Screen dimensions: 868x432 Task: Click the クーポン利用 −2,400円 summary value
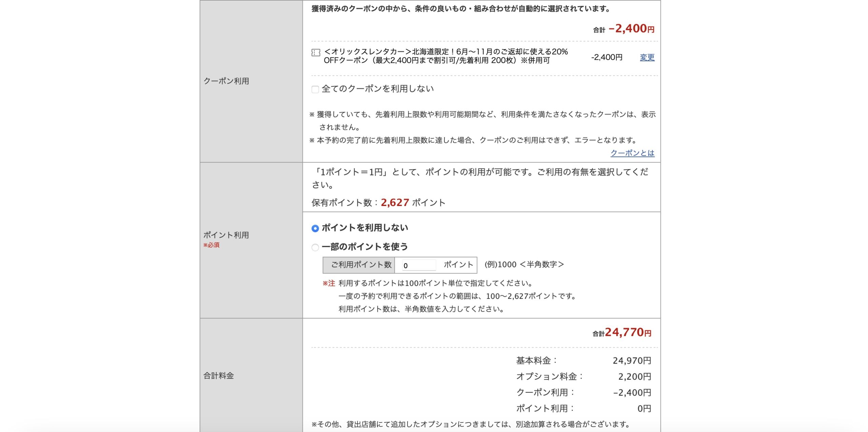632,392
